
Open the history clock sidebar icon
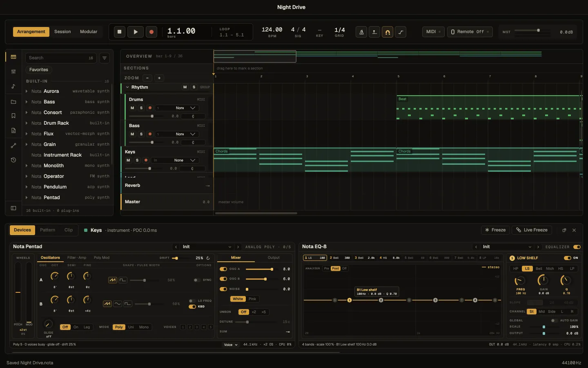click(x=13, y=160)
